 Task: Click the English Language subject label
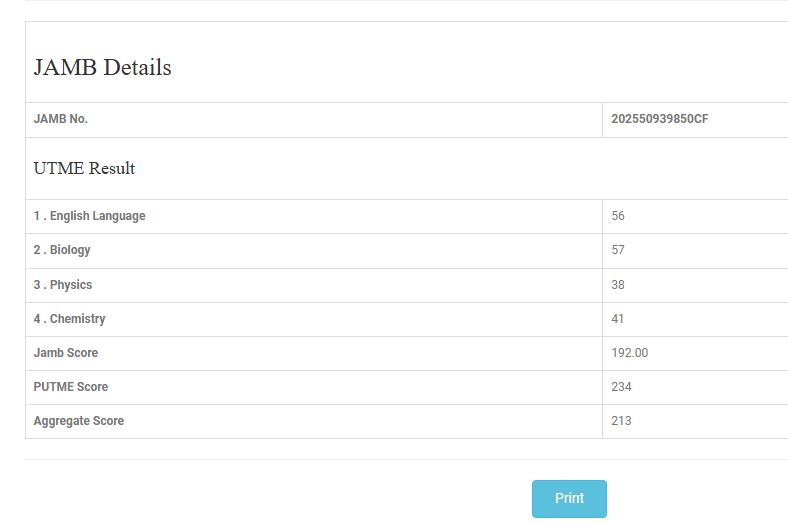[x=90, y=216]
